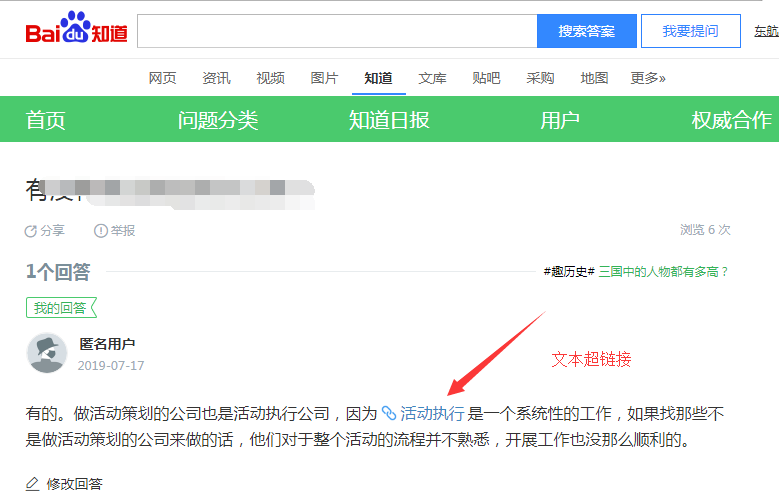Switch to the 视频 tab
The height and width of the screenshot is (501, 779).
click(270, 78)
